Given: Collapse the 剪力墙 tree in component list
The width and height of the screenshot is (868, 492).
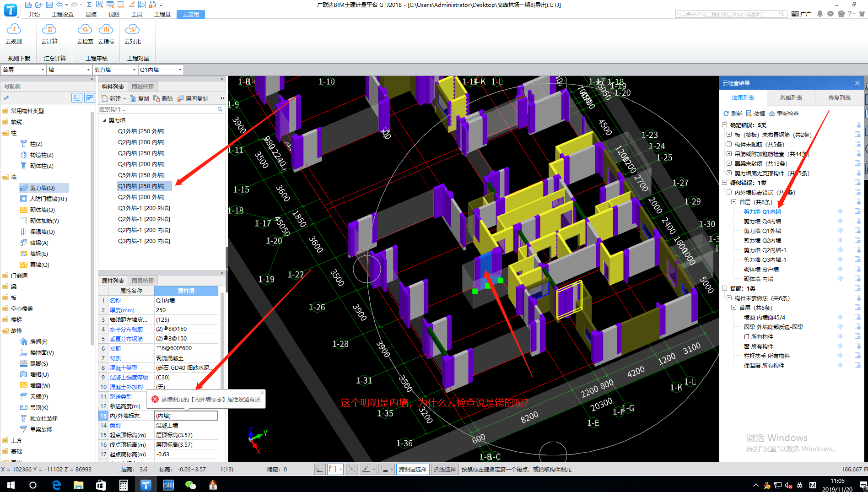Looking at the screenshot, I should pos(104,120).
